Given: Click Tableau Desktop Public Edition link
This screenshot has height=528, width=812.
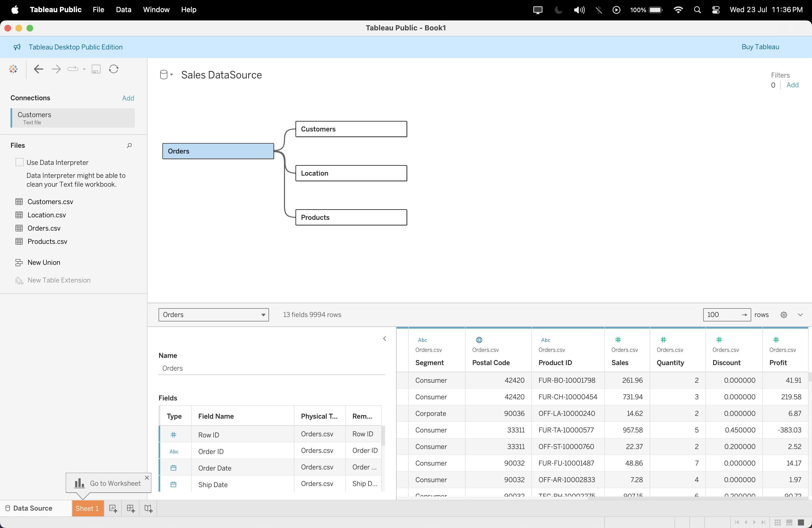Looking at the screenshot, I should pos(75,47).
